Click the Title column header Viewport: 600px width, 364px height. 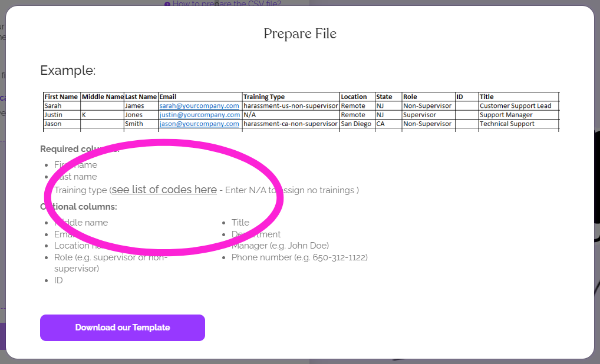pos(486,97)
